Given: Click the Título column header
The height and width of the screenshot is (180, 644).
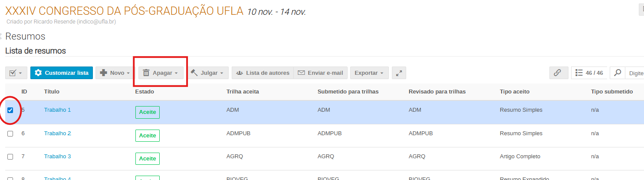Looking at the screenshot, I should pyautogui.click(x=52, y=92).
